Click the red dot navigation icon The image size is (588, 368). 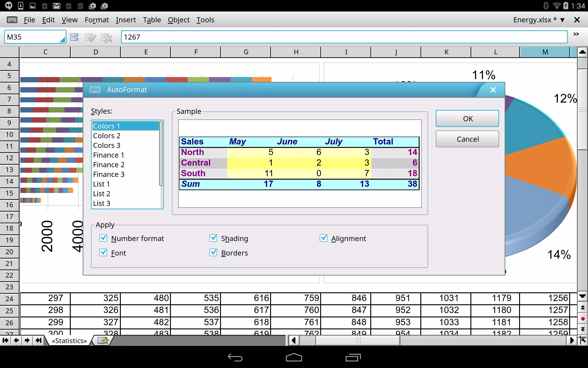(583, 319)
